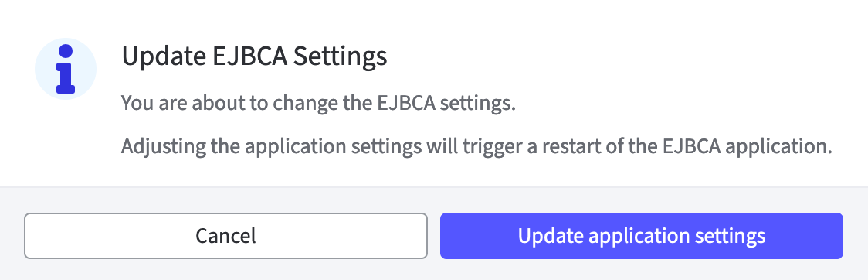This screenshot has height=280, width=868.
Task: Click the 'You are about to change' message
Action: [318, 103]
